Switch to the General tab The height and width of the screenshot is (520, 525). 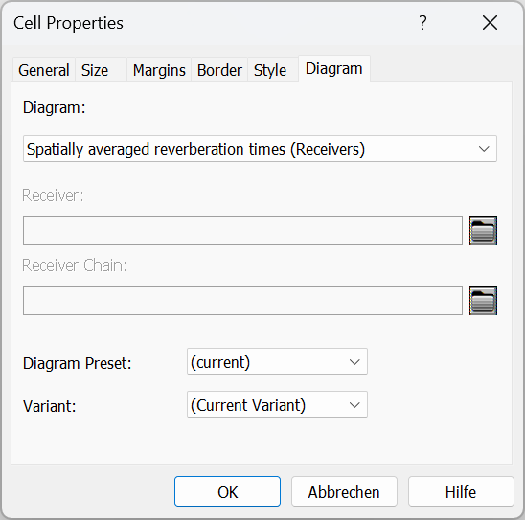point(44,70)
